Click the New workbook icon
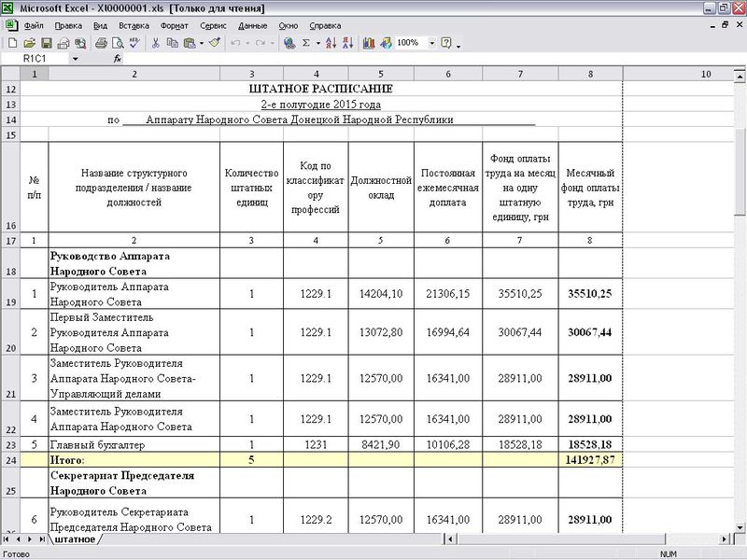Image resolution: width=747 pixels, height=560 pixels. click(x=12, y=43)
